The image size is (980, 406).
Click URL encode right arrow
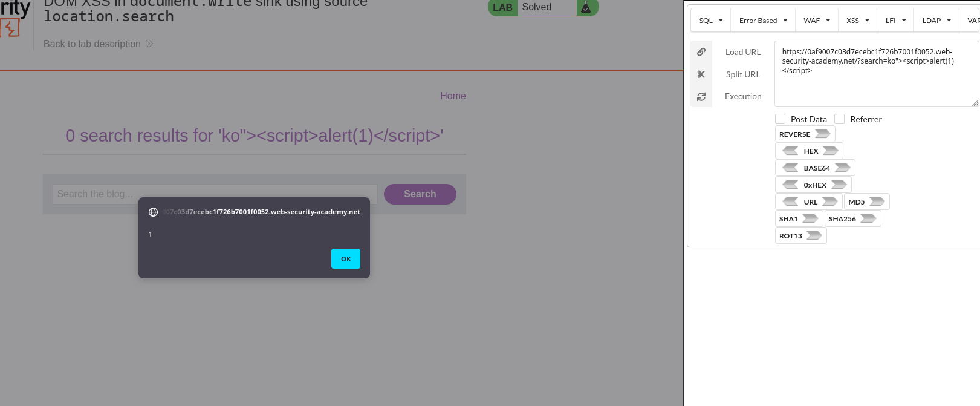830,201
